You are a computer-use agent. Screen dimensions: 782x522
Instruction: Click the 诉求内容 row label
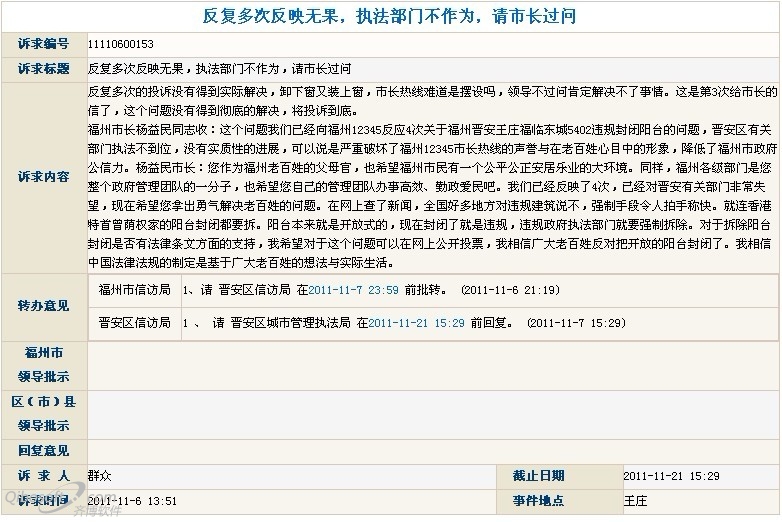point(43,177)
